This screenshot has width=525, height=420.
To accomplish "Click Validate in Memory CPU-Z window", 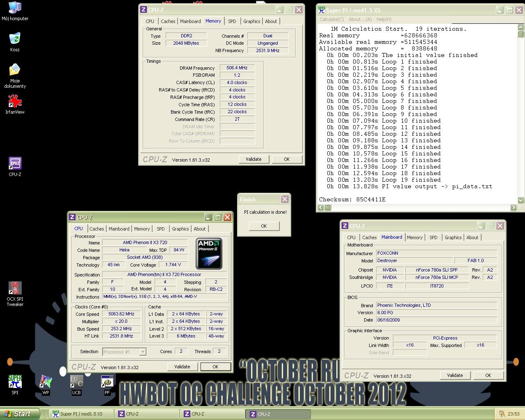I will [253, 159].
